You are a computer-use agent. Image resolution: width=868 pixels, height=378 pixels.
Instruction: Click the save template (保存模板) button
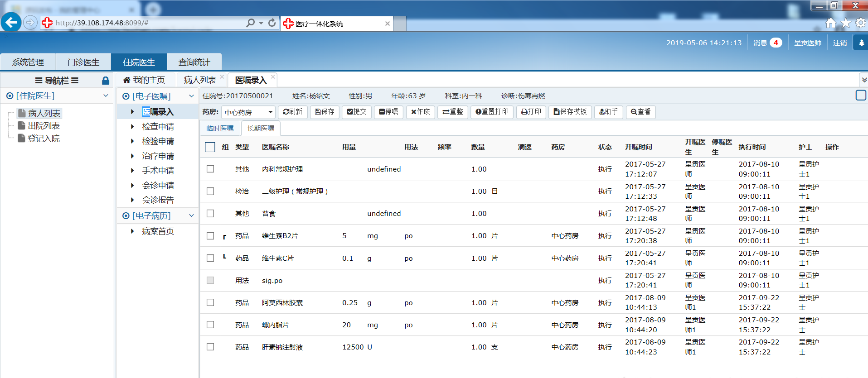tap(570, 112)
